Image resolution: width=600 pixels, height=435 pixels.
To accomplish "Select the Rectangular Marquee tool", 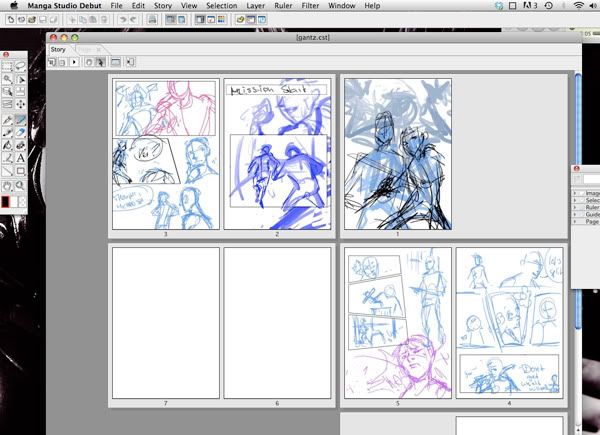I will pos(7,65).
